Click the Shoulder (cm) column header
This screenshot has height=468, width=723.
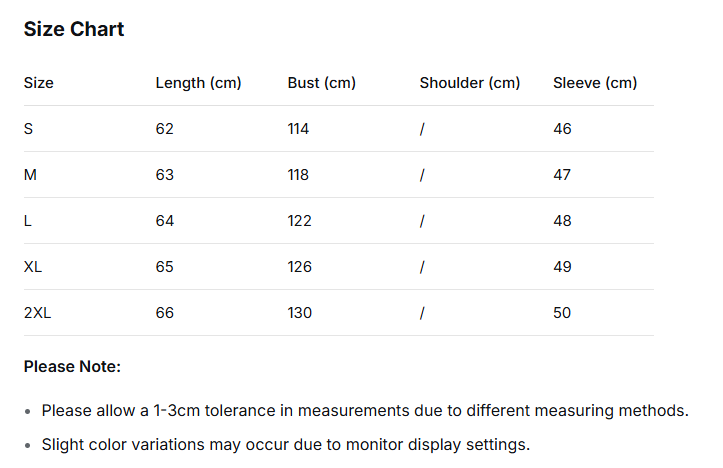(470, 83)
